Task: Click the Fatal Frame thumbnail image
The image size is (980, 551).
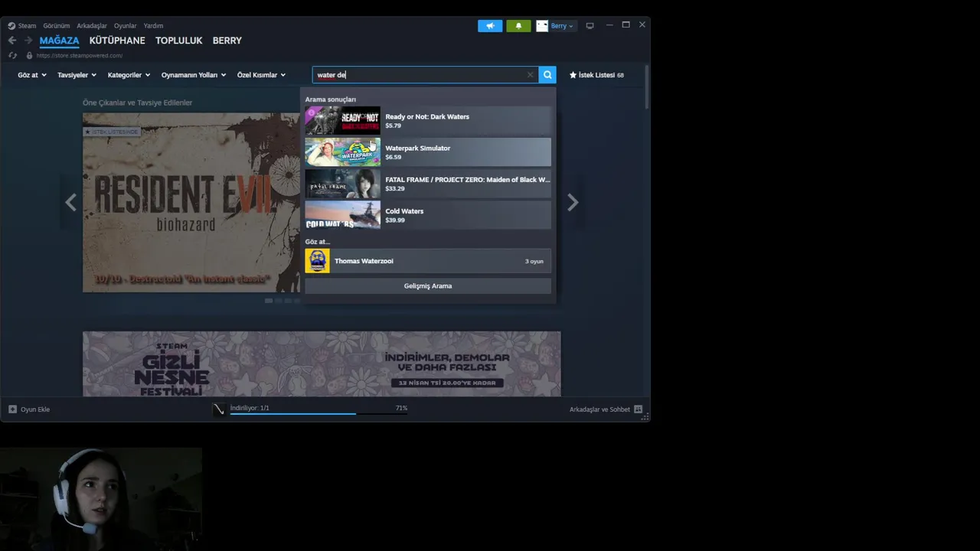Action: 342,184
